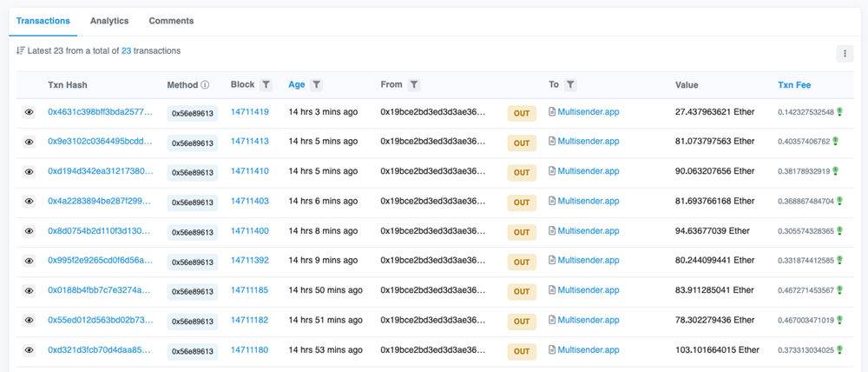Screen dimensions: 868x372
Task: Click the OUT badge in the 14711185 row
Action: coord(522,292)
